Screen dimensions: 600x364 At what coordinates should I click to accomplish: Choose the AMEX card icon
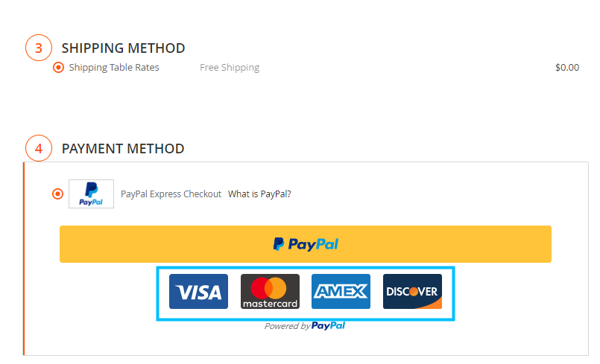click(x=341, y=291)
